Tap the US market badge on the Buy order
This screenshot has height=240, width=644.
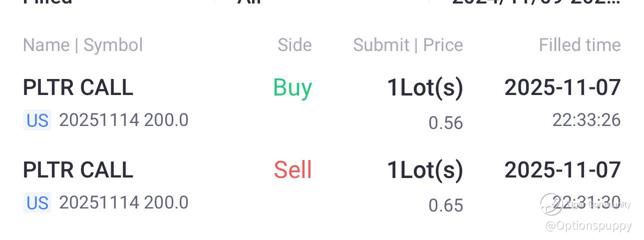point(37,120)
